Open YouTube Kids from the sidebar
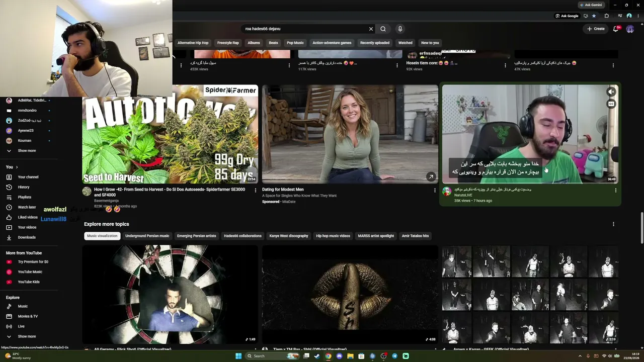Screen dimensions: 644x362 [29, 282]
